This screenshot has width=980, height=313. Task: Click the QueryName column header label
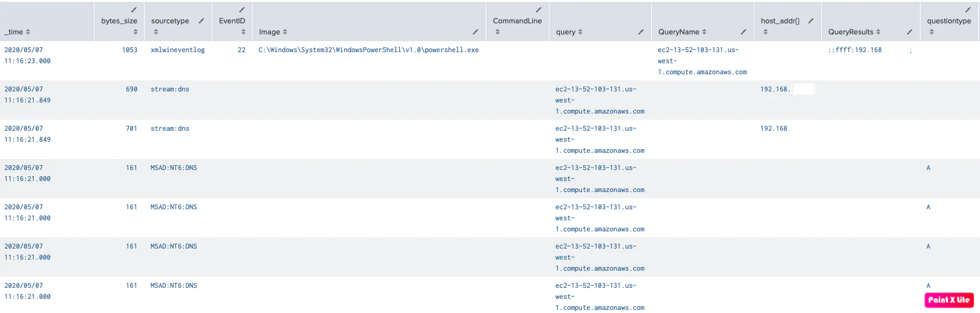[x=679, y=32]
